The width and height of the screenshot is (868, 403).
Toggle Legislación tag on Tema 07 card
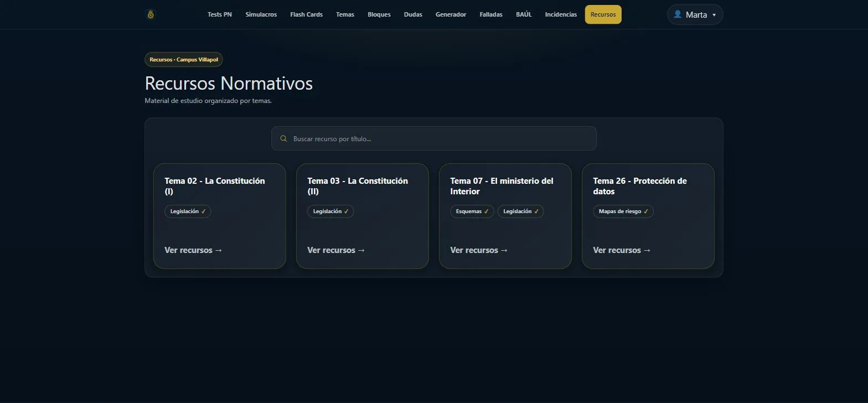pos(521,211)
